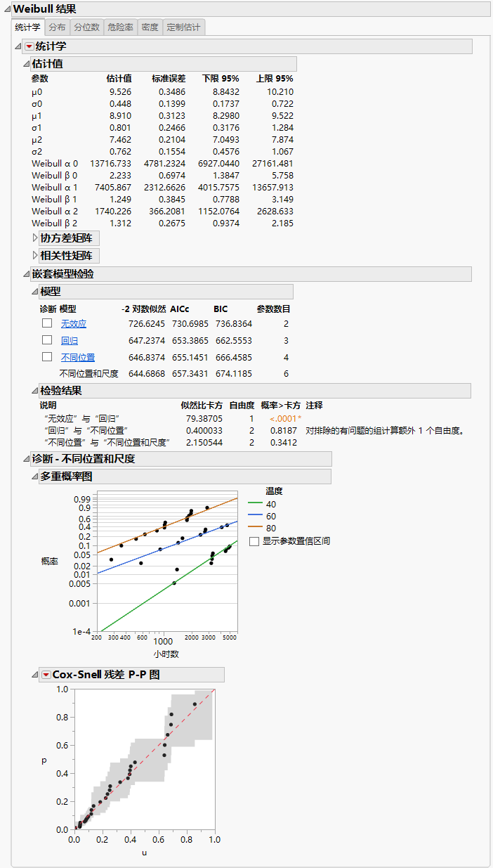Collapse the 检验结果 section

point(35,391)
